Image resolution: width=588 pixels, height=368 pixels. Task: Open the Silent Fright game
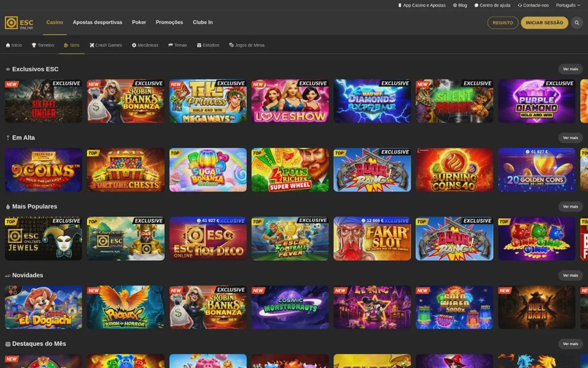[x=454, y=101]
